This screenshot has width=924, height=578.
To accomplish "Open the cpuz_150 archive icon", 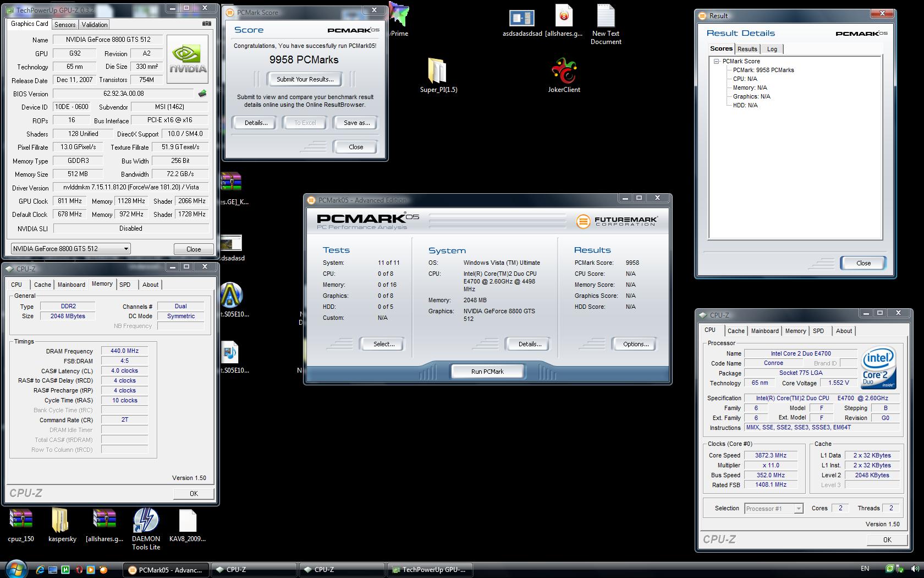I will click(21, 525).
